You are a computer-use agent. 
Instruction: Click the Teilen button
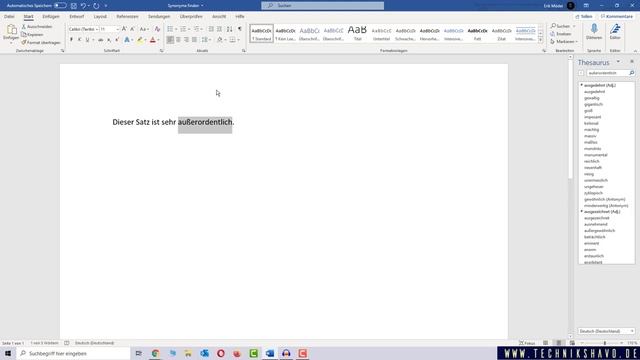coord(584,16)
